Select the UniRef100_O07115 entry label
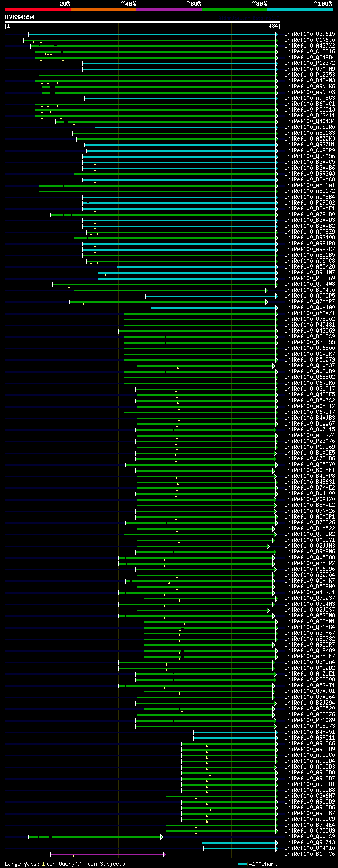Viewport: 338px width, 868px height. coord(309,429)
